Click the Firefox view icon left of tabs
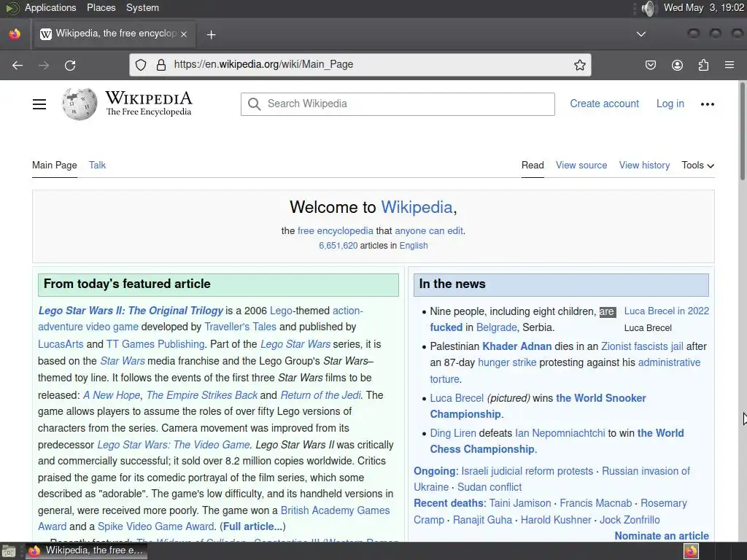This screenshot has height=560, width=747. [x=15, y=34]
